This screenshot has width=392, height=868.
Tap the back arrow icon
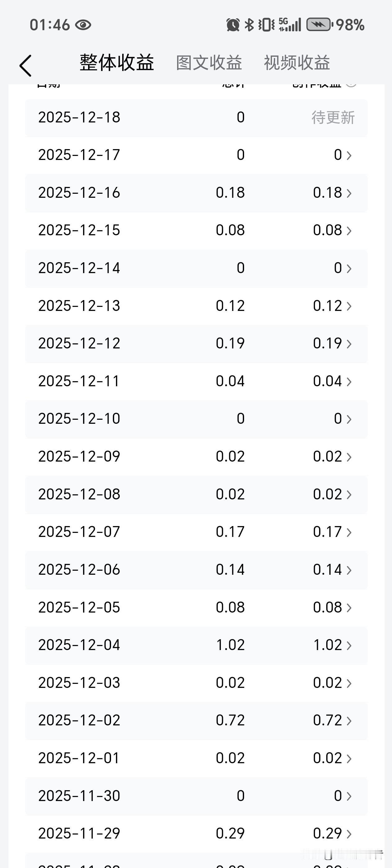(26, 66)
